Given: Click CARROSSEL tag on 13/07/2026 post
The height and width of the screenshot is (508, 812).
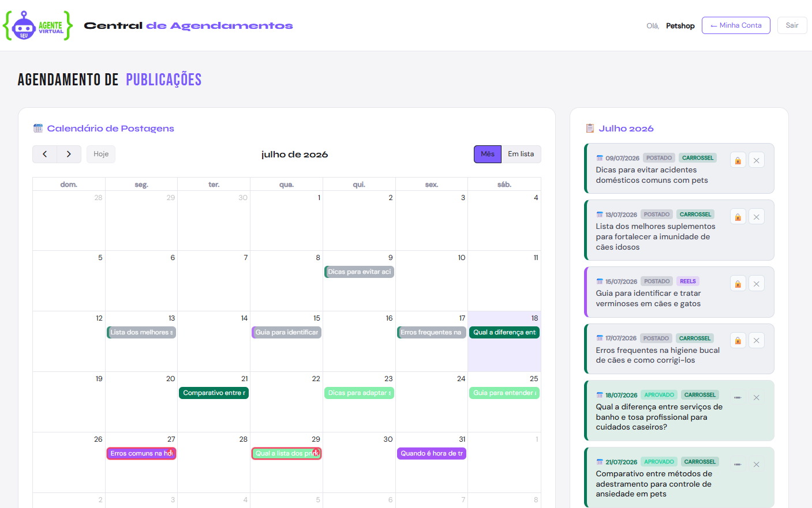Looking at the screenshot, I should tap(695, 215).
